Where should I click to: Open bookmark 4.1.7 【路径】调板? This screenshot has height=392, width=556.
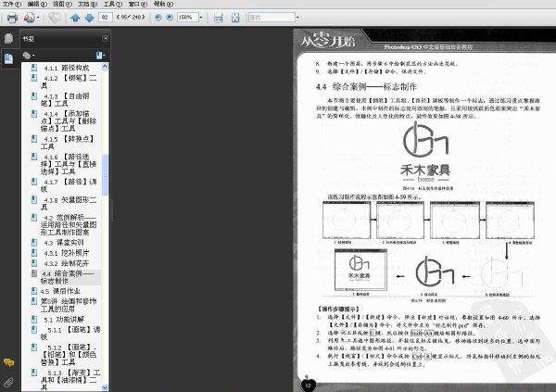69,185
